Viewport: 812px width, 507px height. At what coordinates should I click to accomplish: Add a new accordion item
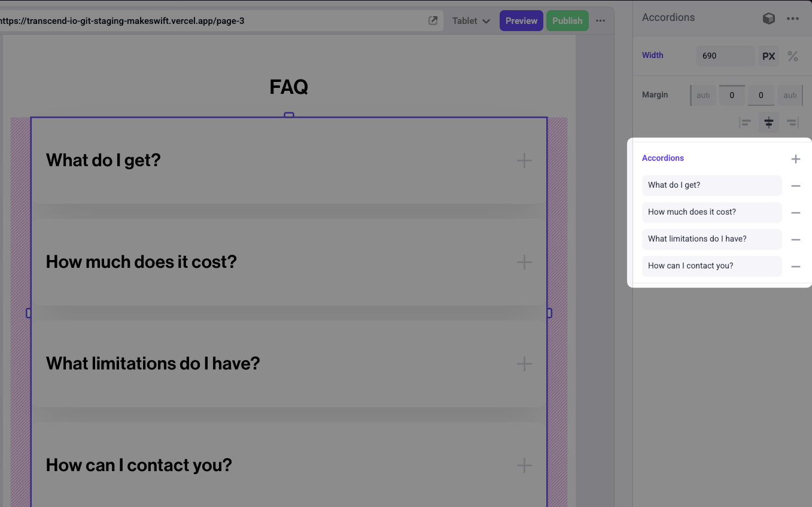[795, 159]
